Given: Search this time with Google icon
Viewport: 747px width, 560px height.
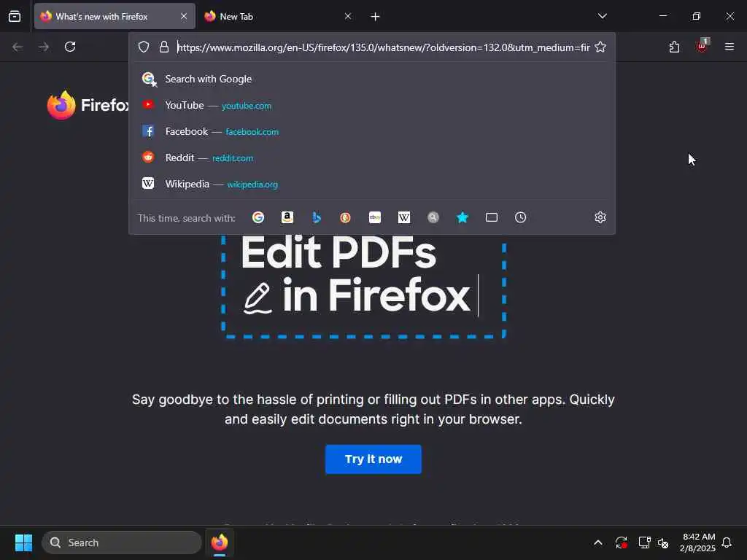Looking at the screenshot, I should tap(258, 217).
